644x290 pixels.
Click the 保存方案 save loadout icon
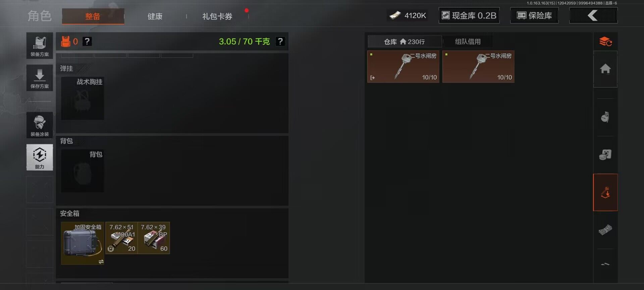(40, 78)
